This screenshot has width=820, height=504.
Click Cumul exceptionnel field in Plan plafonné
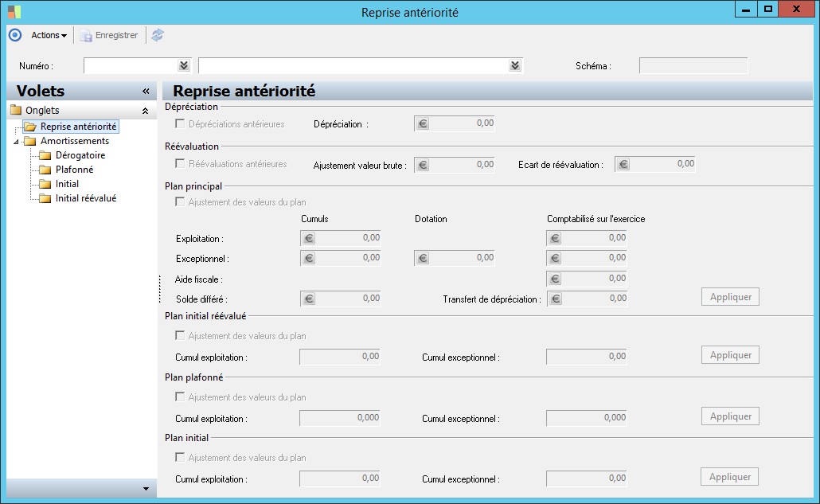coord(587,418)
